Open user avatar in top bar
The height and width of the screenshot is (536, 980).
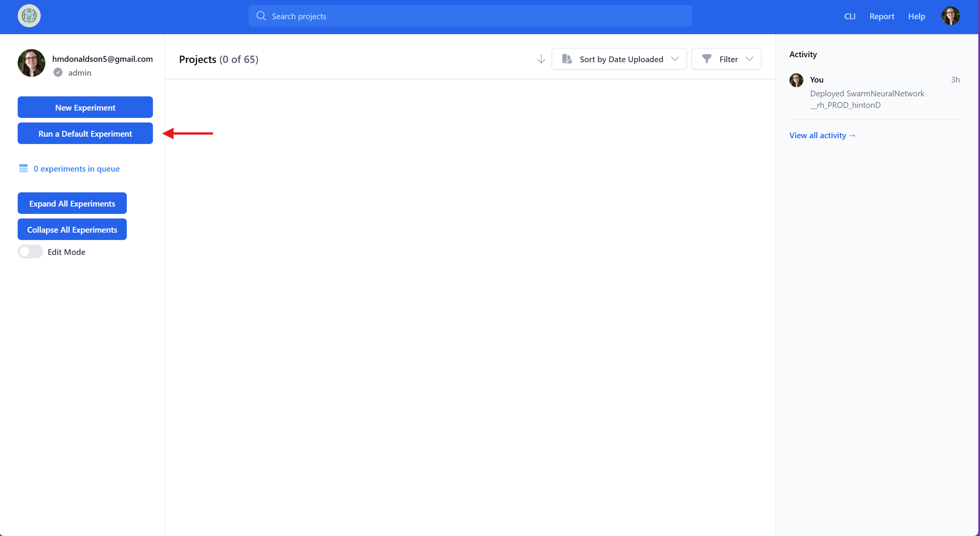[950, 16]
